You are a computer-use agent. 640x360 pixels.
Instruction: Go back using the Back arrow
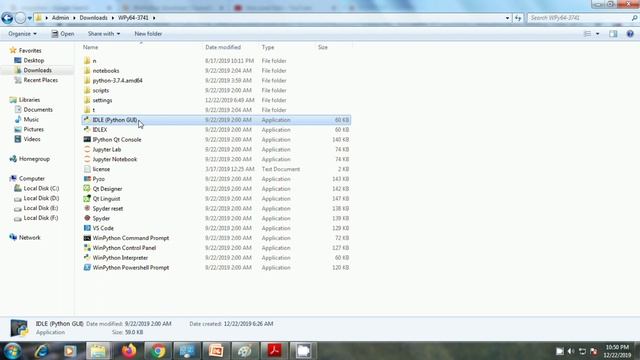(7, 18)
